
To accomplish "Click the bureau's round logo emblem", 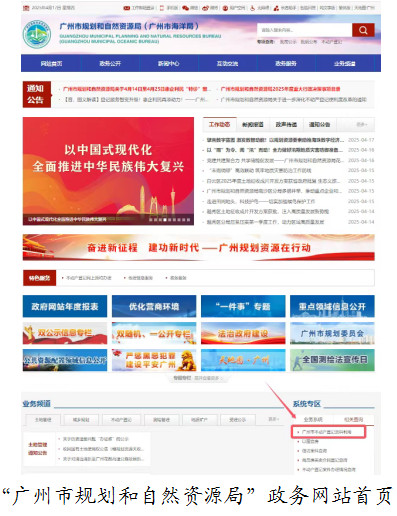I will pos(37,34).
